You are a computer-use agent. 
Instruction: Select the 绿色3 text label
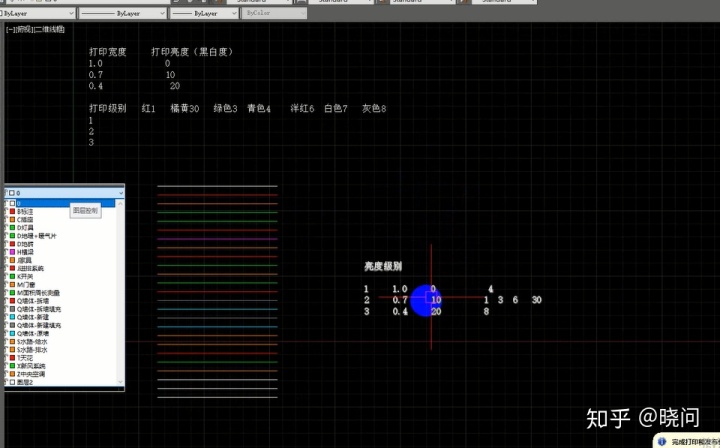(x=225, y=108)
